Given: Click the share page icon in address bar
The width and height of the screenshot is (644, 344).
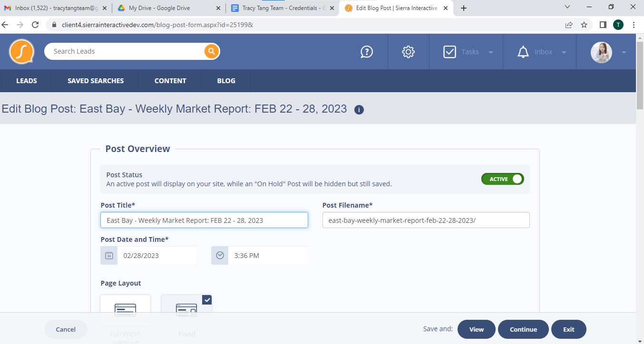Looking at the screenshot, I should [569, 25].
